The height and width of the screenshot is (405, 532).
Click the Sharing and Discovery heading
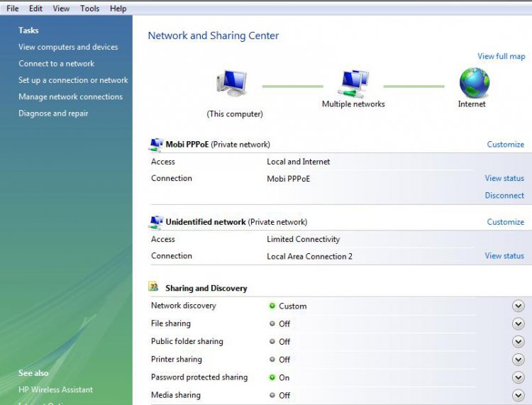coord(206,288)
